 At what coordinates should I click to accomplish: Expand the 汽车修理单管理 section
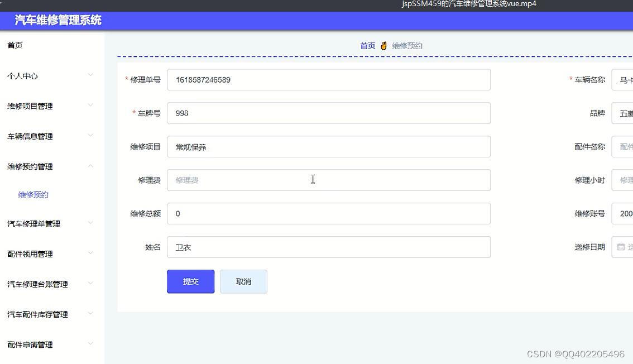pos(50,223)
